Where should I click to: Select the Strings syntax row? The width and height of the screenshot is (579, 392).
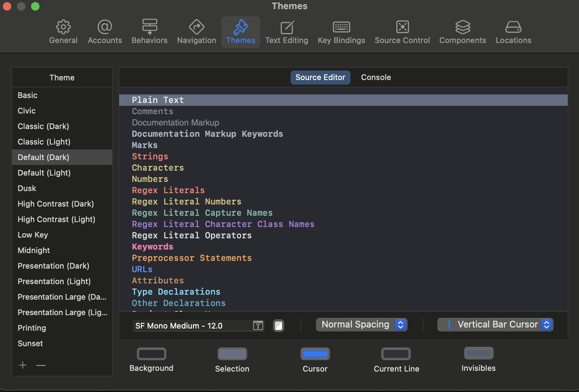[343, 157]
